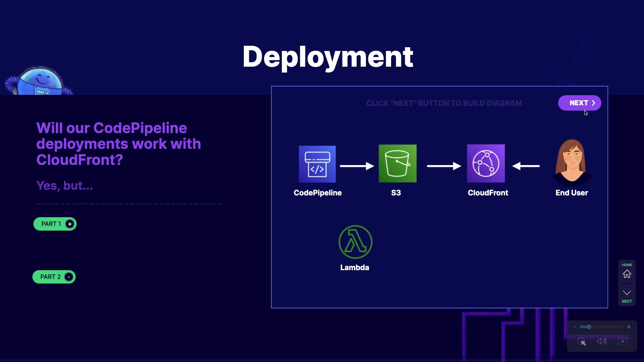Viewport: 644px width, 362px height.
Task: Toggle the audio speaker icon
Action: coord(602,341)
